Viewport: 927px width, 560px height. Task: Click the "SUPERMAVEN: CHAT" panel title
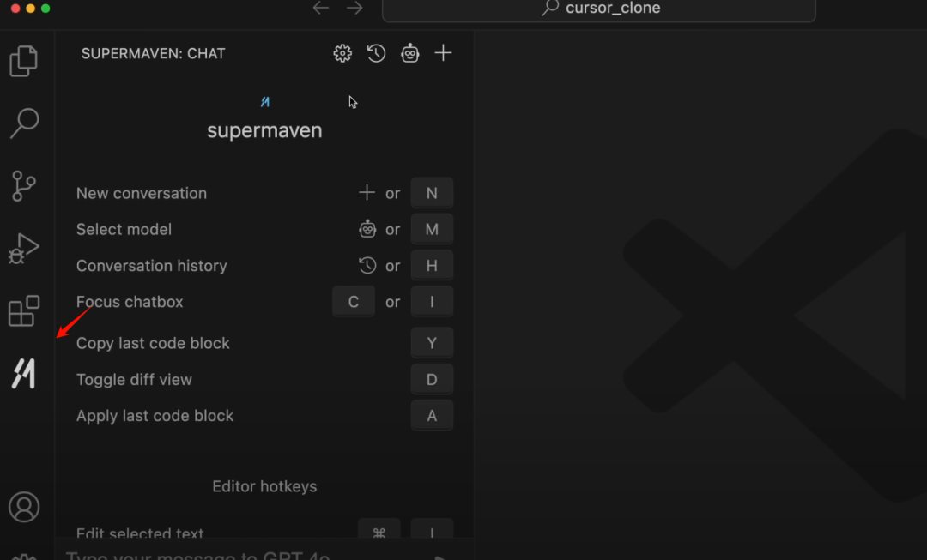(153, 53)
